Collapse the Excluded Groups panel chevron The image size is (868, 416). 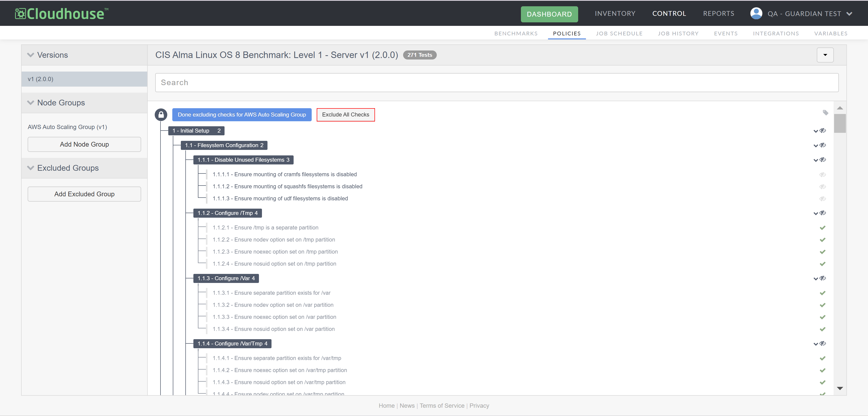[31, 168]
